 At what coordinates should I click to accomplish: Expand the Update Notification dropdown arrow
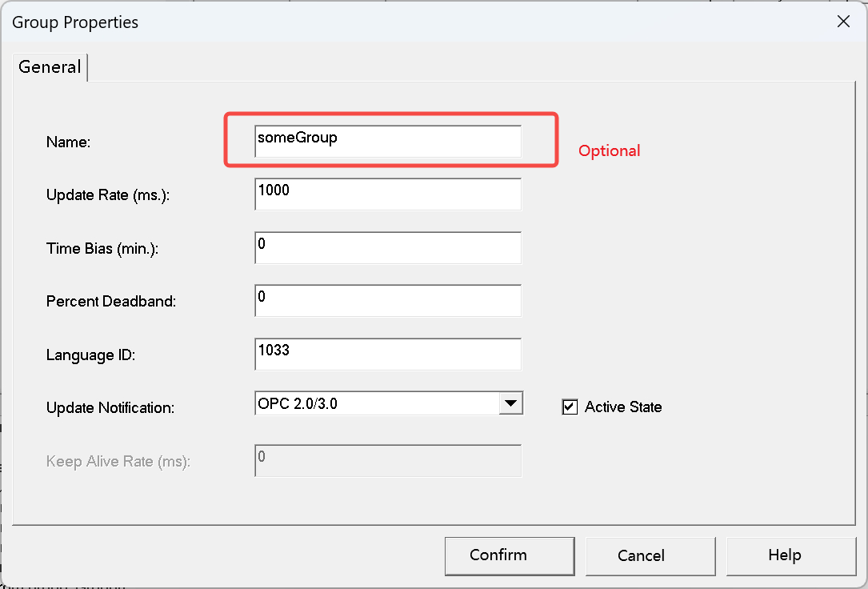point(510,404)
